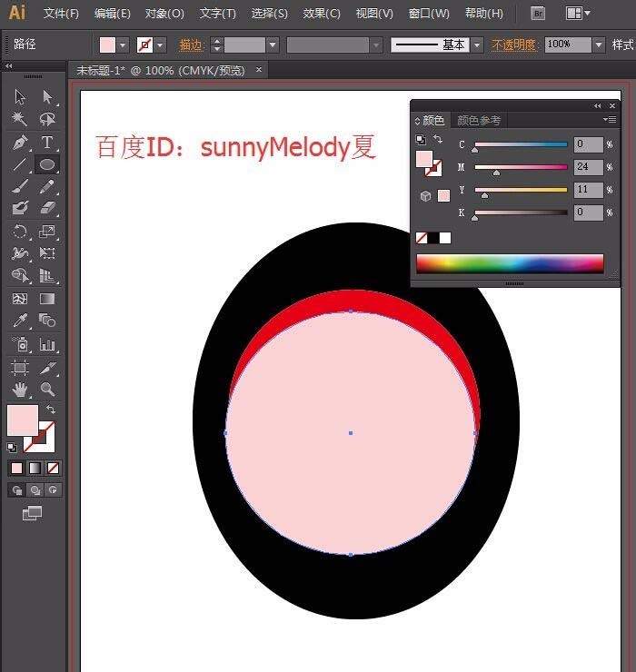Set paint mode to Gradient

35,468
